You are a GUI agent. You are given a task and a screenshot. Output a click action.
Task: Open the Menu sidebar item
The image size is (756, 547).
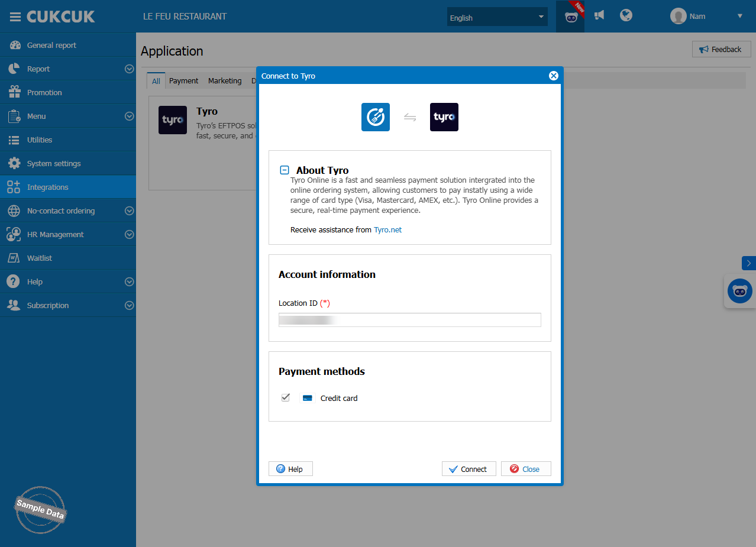(x=68, y=116)
